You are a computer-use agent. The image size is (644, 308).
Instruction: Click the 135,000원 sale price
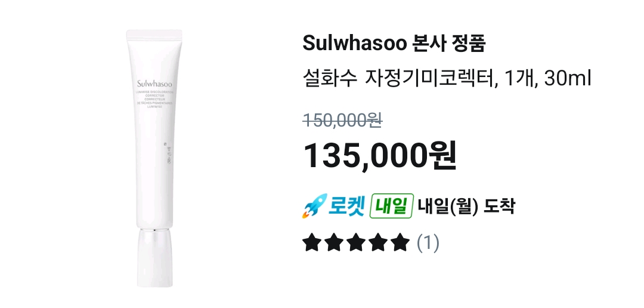click(379, 156)
